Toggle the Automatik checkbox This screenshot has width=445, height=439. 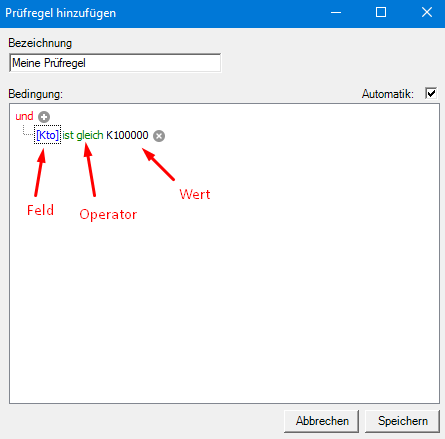click(431, 93)
